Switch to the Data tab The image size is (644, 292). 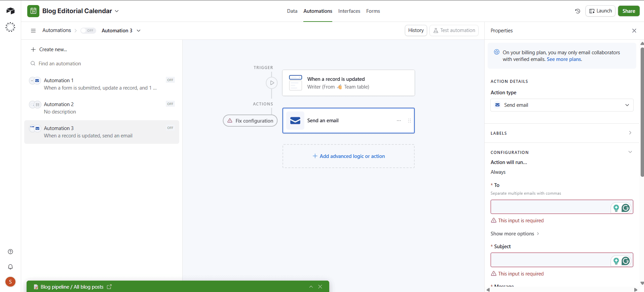tap(292, 11)
